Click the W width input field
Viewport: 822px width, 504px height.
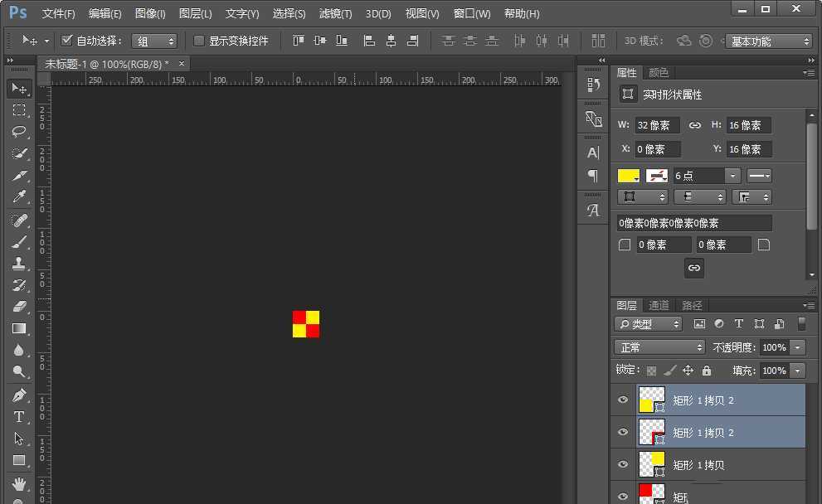pos(657,125)
